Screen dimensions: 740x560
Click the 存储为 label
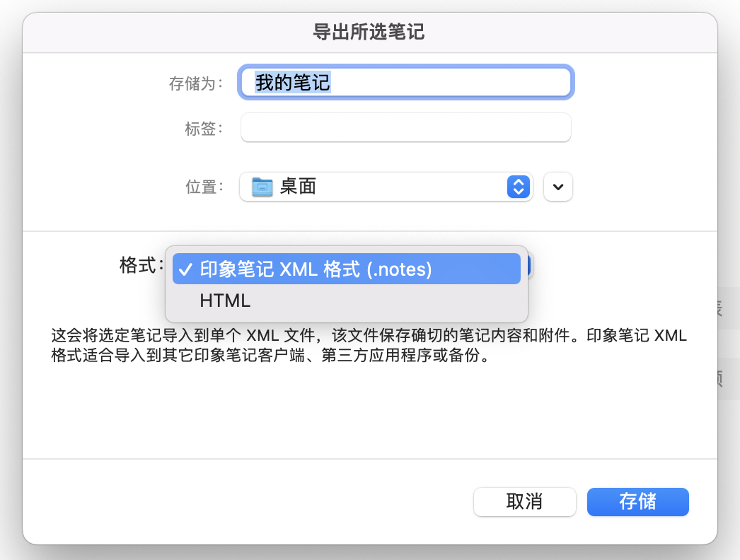[x=195, y=83]
